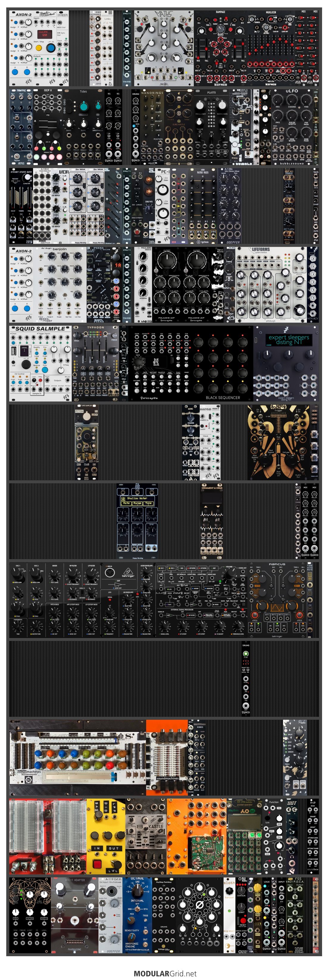This screenshot has width=331, height=980.
Task: Open the benjolin module
Action: click(60, 285)
